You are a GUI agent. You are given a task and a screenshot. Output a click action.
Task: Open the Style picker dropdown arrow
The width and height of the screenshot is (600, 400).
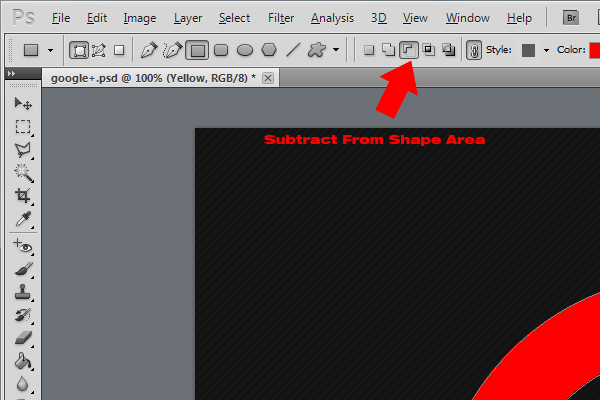pos(546,50)
